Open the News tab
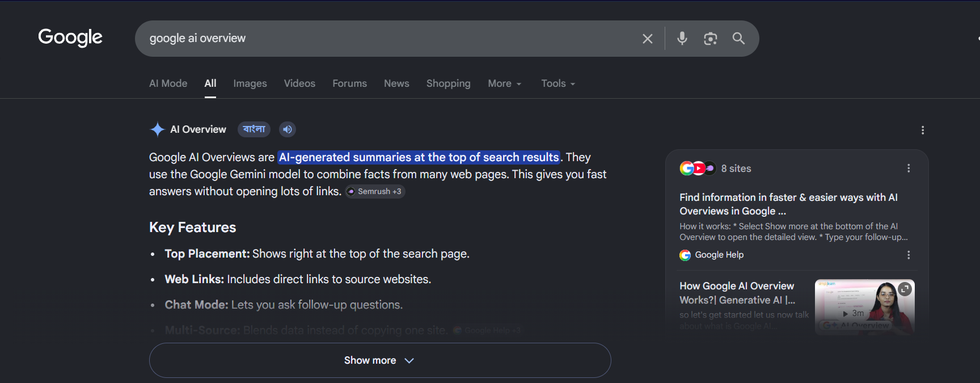 pyautogui.click(x=396, y=83)
